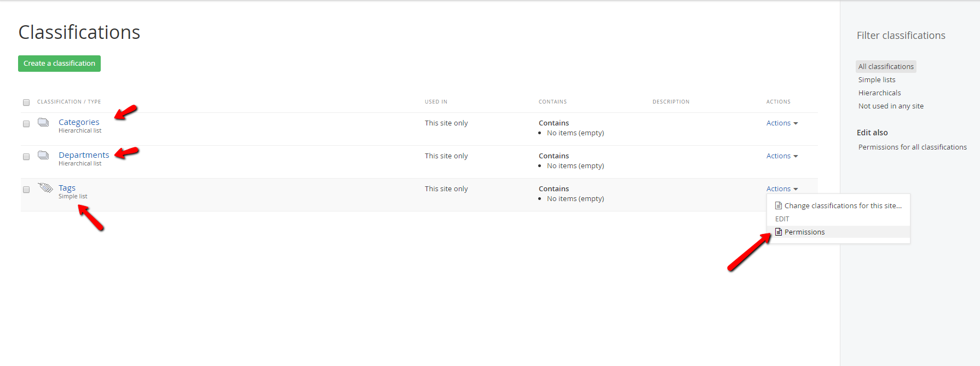Click the Contains column header
The height and width of the screenshot is (366, 980).
click(x=552, y=102)
